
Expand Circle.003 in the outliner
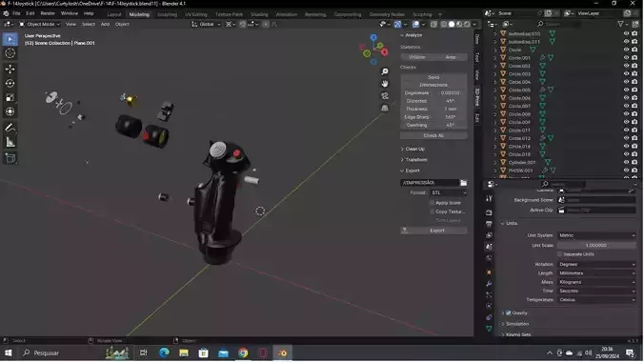pyautogui.click(x=495, y=74)
